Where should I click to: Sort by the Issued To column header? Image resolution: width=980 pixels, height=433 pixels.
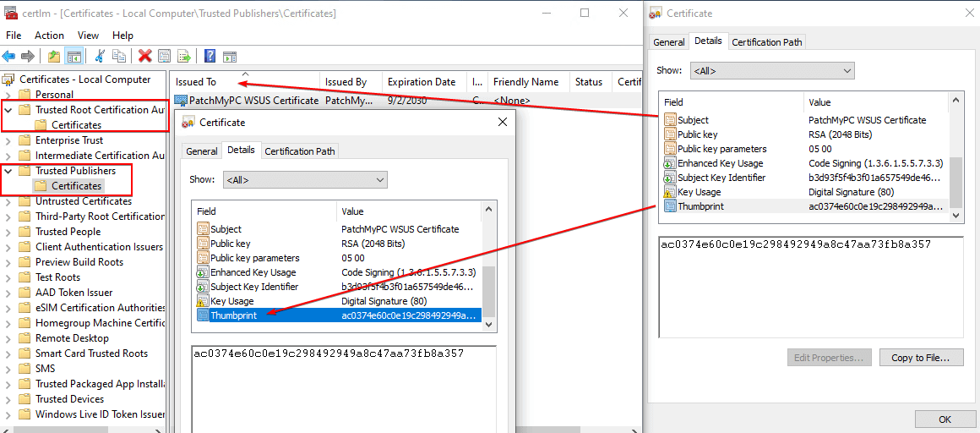click(x=245, y=82)
